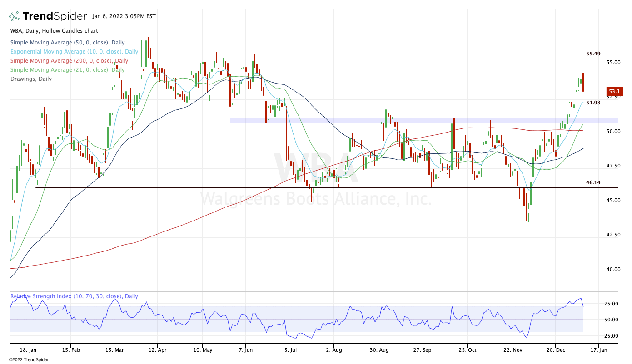Click the 5. Jul date label

(289, 350)
